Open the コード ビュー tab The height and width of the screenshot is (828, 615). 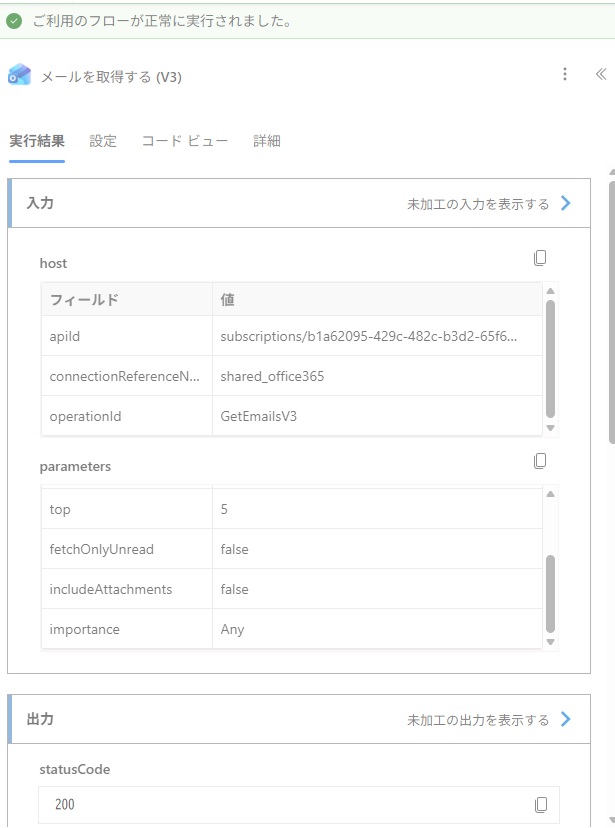pos(185,141)
